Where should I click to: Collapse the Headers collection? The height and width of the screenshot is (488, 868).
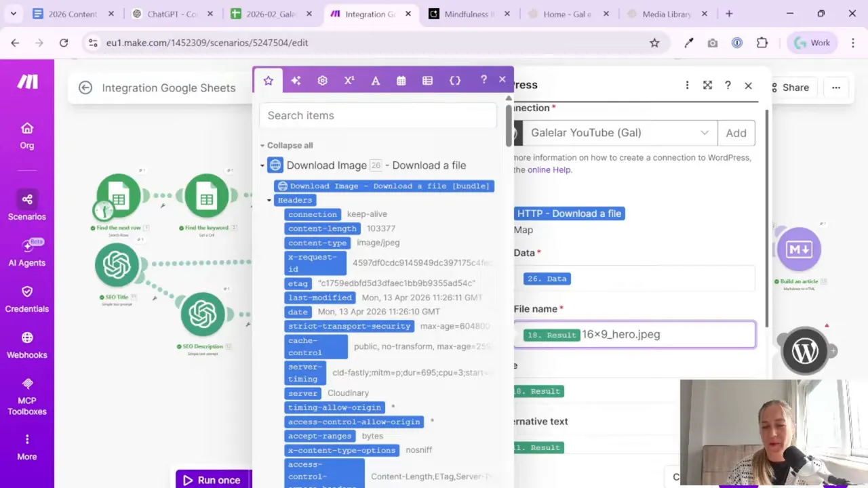(x=269, y=200)
